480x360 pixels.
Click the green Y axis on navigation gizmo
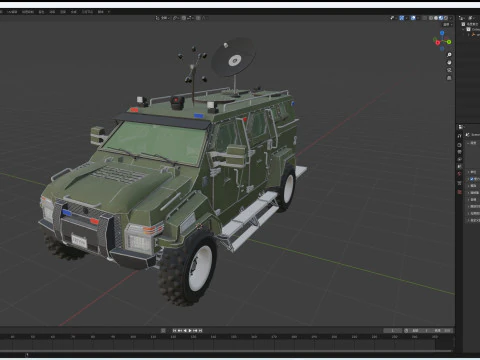449,42
